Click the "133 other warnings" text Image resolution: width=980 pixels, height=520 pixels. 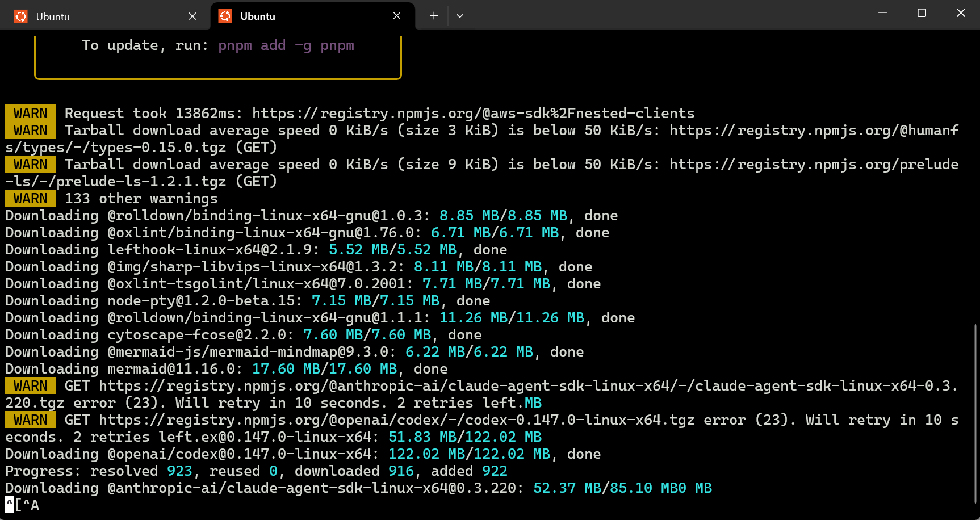coord(141,199)
